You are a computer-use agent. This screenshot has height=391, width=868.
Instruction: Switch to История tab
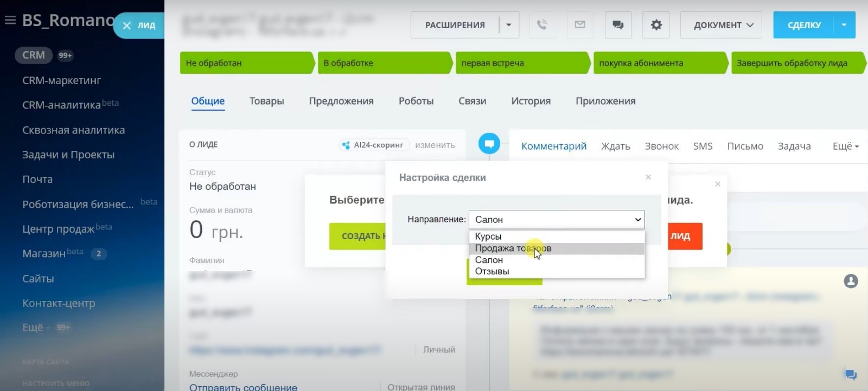[x=531, y=101]
